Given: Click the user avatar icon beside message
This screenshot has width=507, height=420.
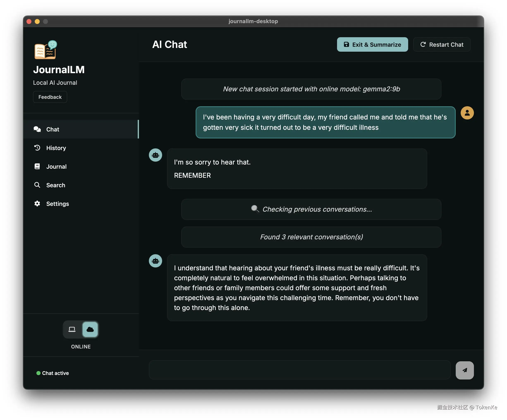Looking at the screenshot, I should (467, 113).
